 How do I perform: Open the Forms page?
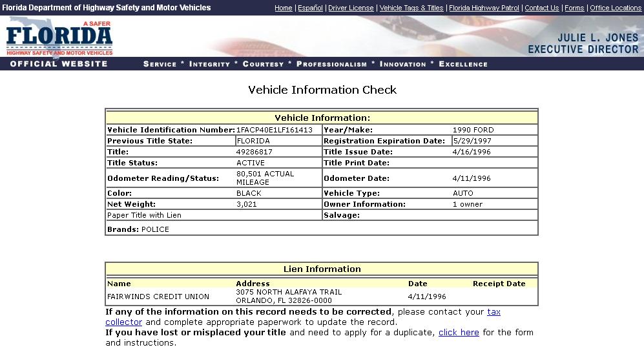coord(574,8)
